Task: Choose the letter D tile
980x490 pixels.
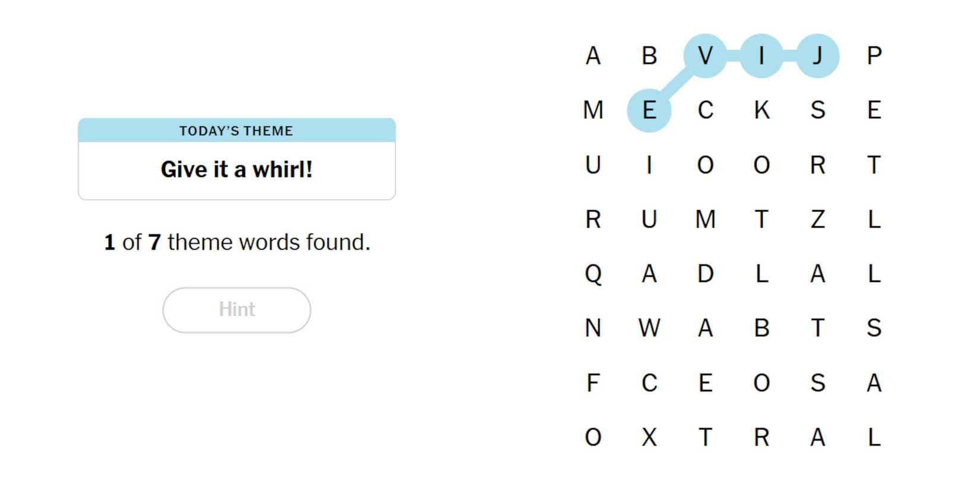Action: click(x=705, y=274)
